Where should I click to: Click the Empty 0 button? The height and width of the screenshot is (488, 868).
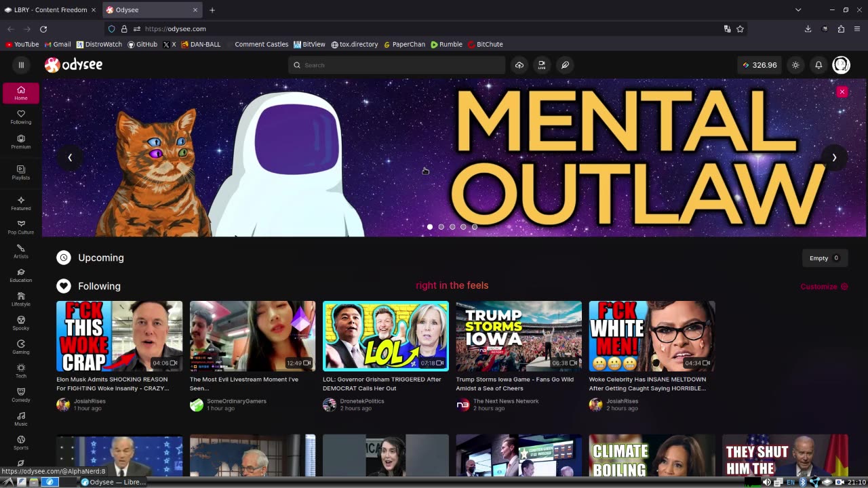[x=825, y=258]
